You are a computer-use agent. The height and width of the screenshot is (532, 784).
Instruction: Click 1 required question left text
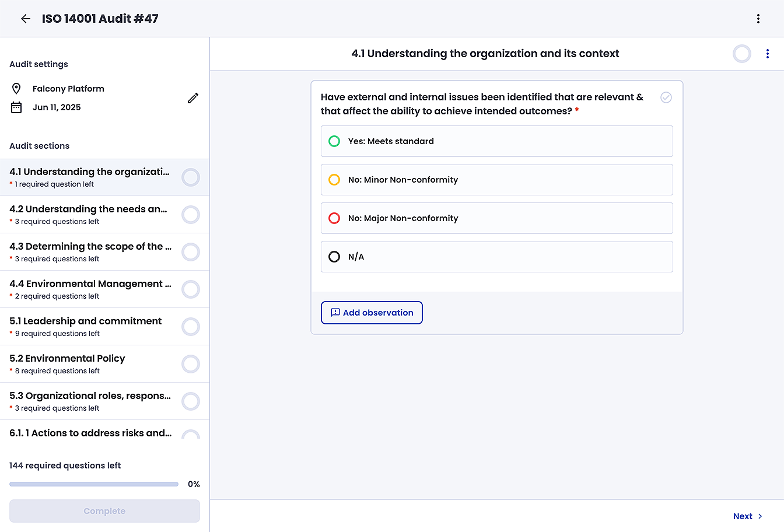coord(54,184)
